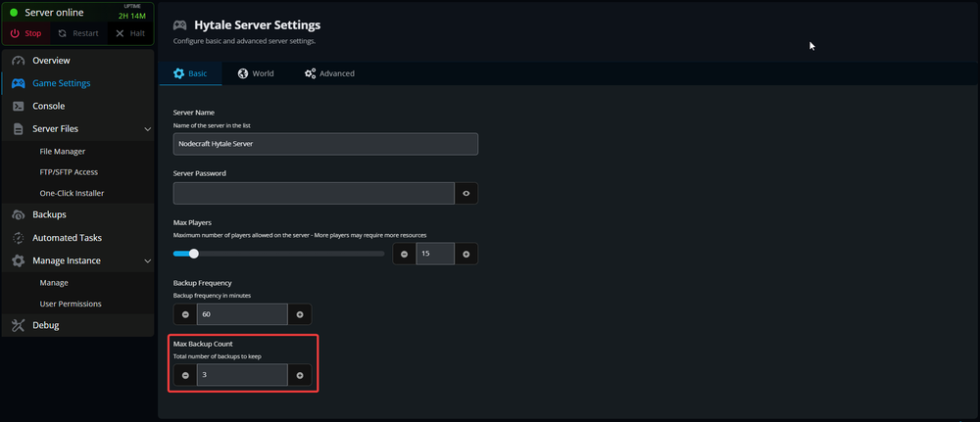Screen dimensions: 980x422
Task: Stop the server with the Stop button
Action: tap(25, 33)
